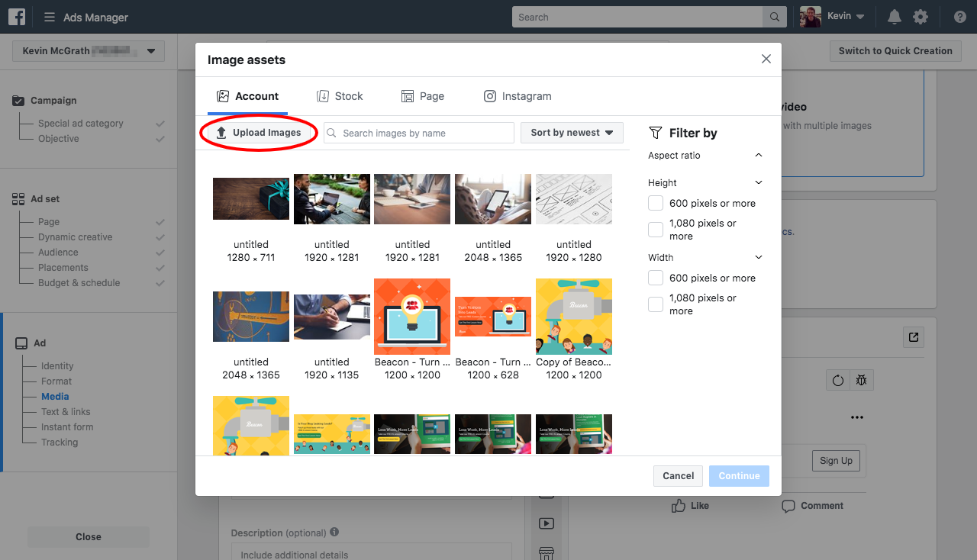Click the Help question mark icon
Image resolution: width=977 pixels, height=560 pixels.
959,16
